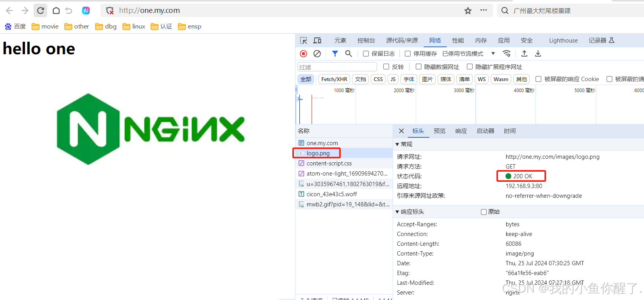Click the browser back arrow
This screenshot has width=644, height=300.
click(x=9, y=11)
